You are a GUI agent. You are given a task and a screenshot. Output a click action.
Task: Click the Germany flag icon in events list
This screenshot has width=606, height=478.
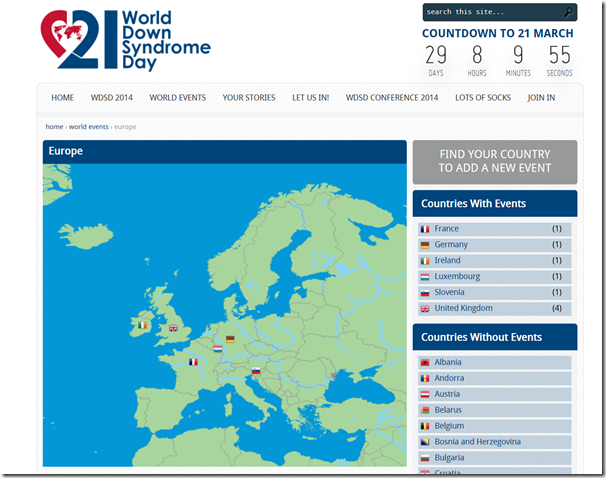[425, 245]
